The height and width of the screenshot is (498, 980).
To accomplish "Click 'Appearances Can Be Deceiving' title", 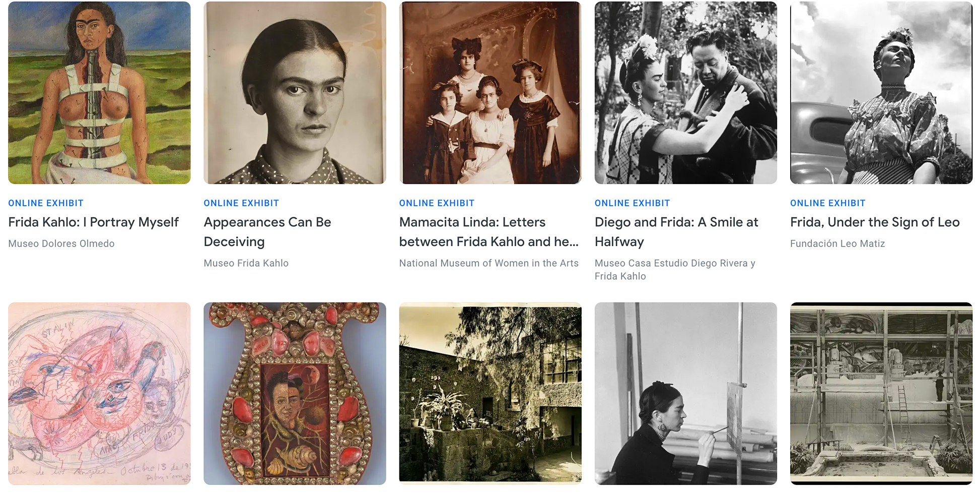I will [x=267, y=232].
